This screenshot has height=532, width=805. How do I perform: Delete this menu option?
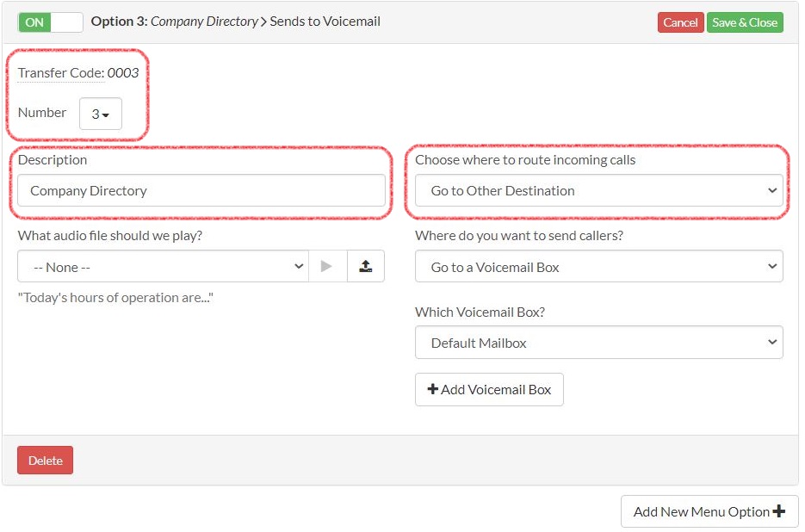(44, 460)
